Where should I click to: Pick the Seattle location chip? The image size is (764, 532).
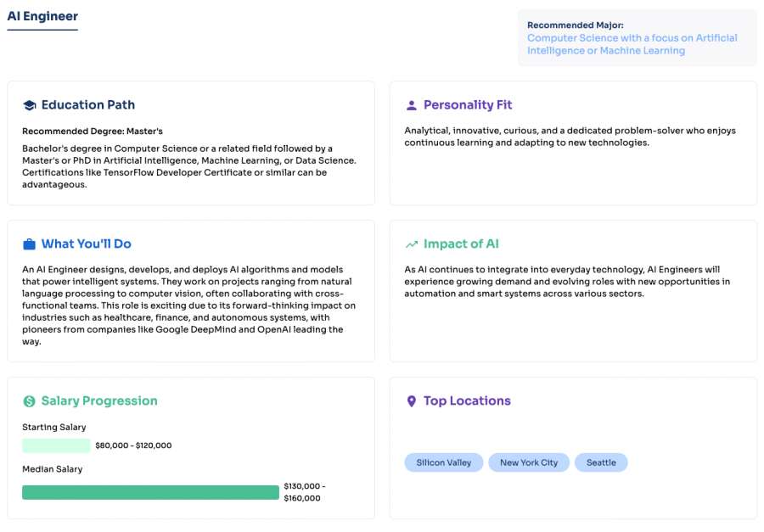[601, 462]
